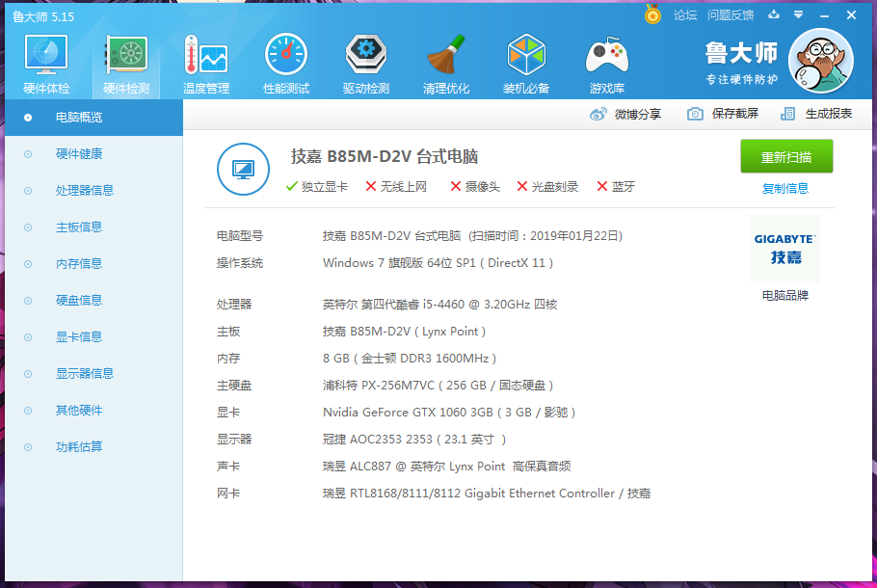
Task: Select 显示器信息 in sidebar
Action: (x=94, y=374)
